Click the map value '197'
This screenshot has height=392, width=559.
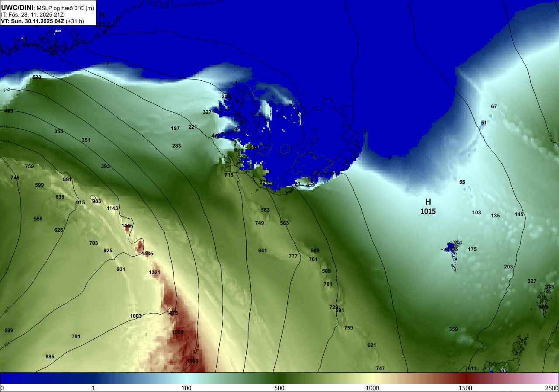[175, 128]
